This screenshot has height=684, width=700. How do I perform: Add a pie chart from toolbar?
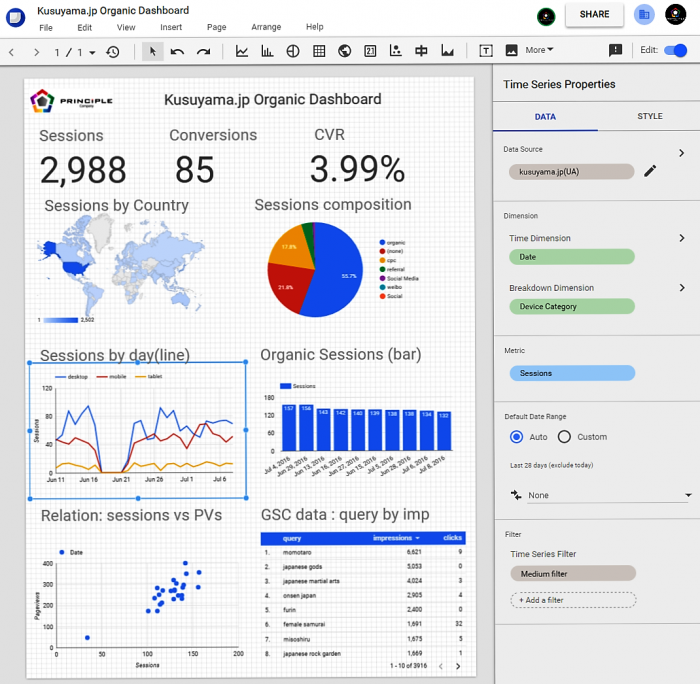point(293,51)
